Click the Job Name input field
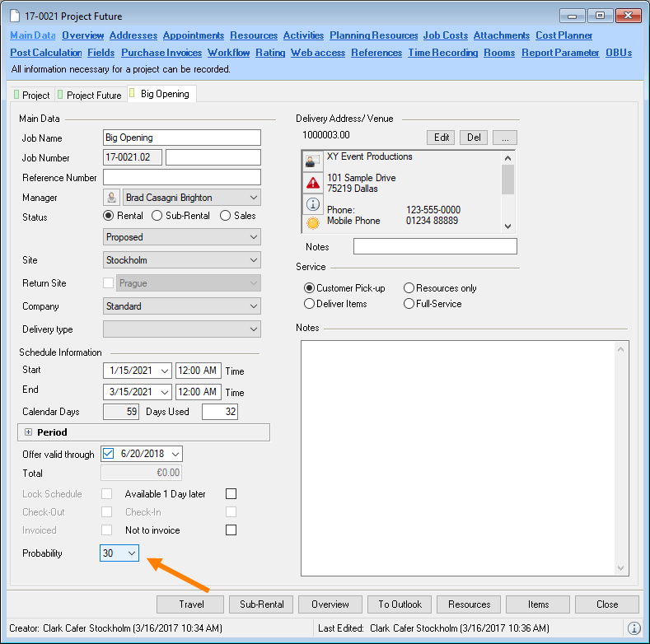The image size is (650, 644). point(182,138)
